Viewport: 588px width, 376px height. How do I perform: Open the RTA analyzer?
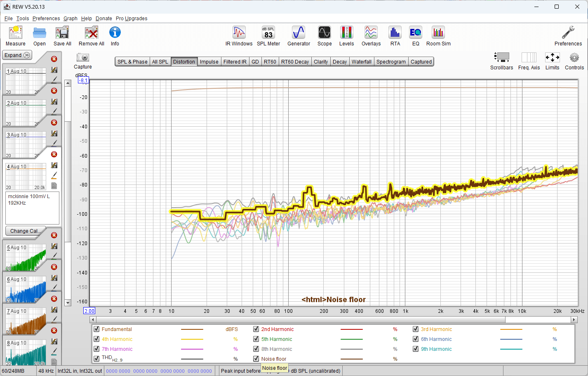(395, 36)
